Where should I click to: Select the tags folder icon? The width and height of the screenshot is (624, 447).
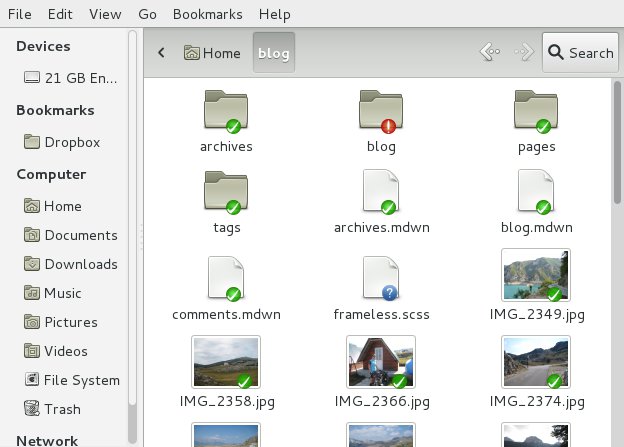pyautogui.click(x=225, y=192)
